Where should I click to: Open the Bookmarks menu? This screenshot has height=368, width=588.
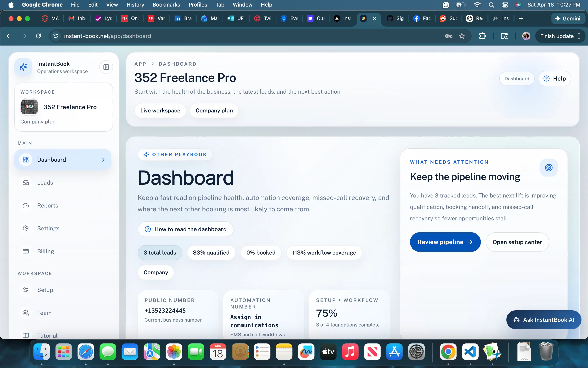(166, 5)
